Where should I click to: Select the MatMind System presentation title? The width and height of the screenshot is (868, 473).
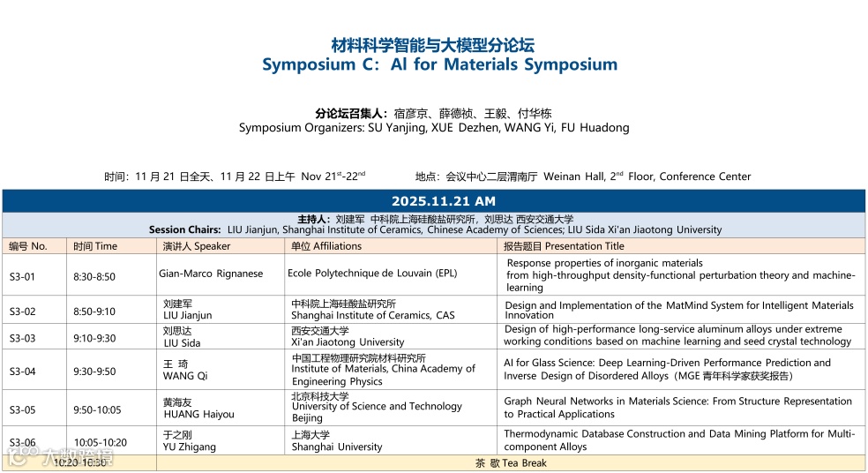(679, 310)
